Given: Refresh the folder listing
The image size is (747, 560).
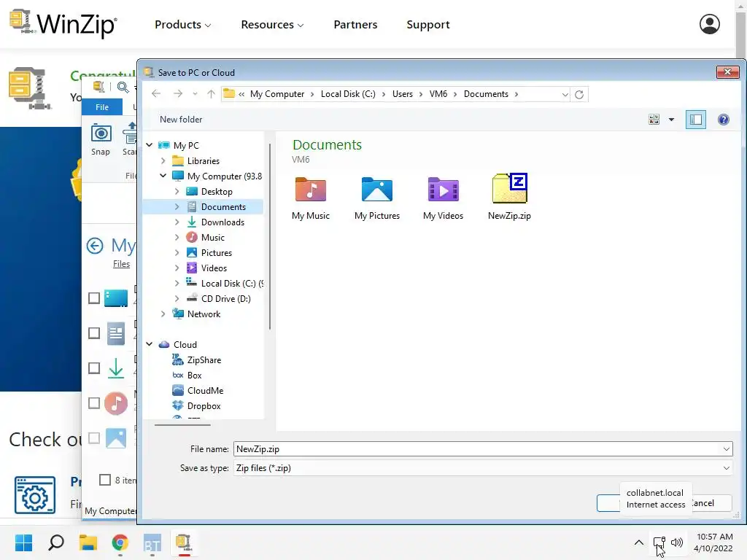Looking at the screenshot, I should pyautogui.click(x=579, y=94).
